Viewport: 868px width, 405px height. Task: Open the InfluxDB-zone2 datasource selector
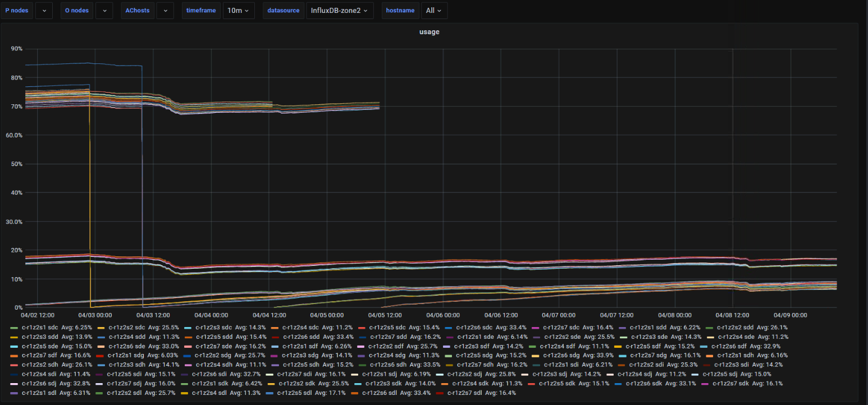340,11
